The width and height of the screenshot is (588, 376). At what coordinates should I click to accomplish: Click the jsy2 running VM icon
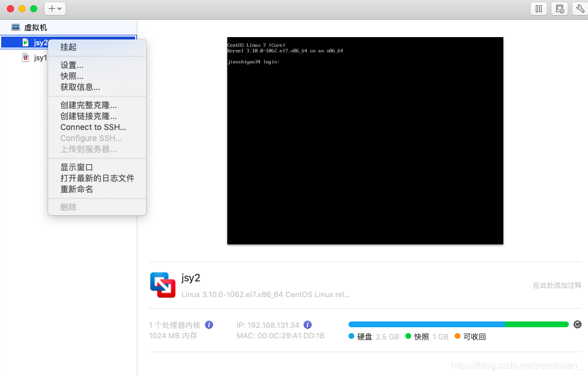tap(25, 42)
